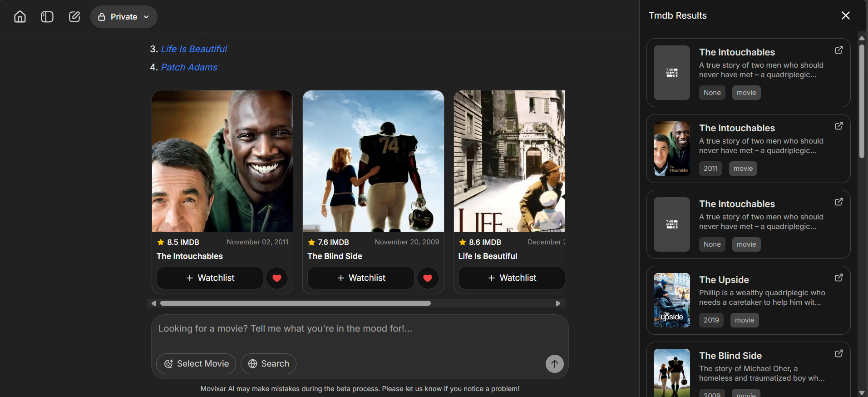Enable the Search globe button
Viewport: 868px width, 397px height.
click(x=268, y=364)
